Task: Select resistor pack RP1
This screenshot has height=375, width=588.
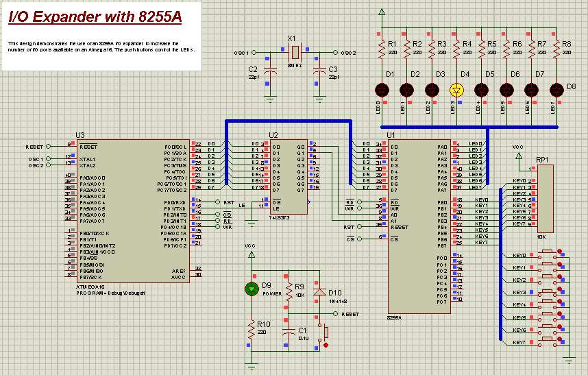Action: [546, 199]
